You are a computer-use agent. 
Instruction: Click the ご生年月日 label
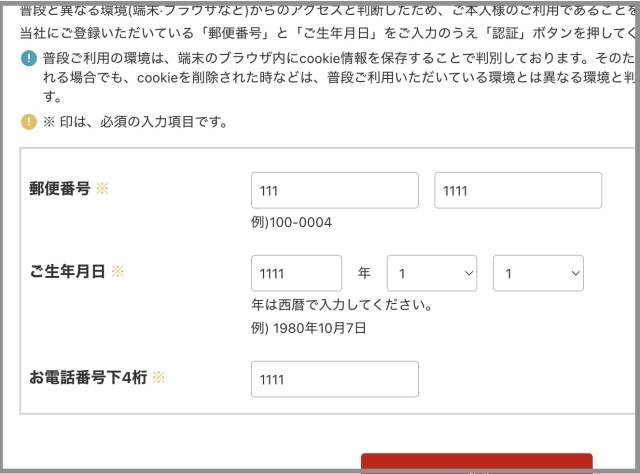coord(69,272)
